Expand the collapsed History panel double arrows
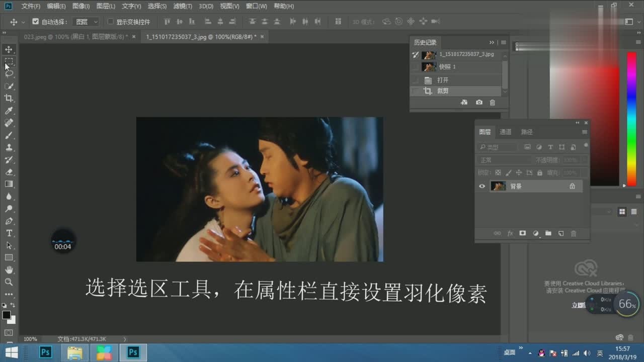The image size is (644, 362). tap(492, 42)
